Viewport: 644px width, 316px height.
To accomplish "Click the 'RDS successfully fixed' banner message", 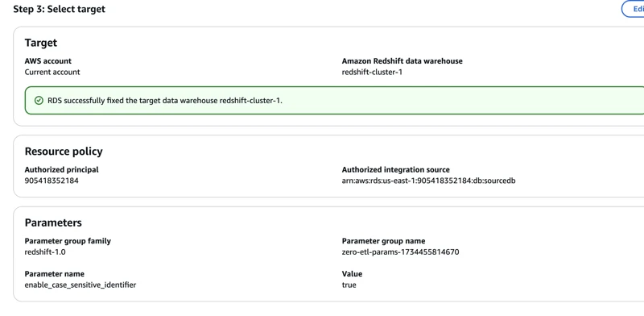I will click(x=165, y=101).
